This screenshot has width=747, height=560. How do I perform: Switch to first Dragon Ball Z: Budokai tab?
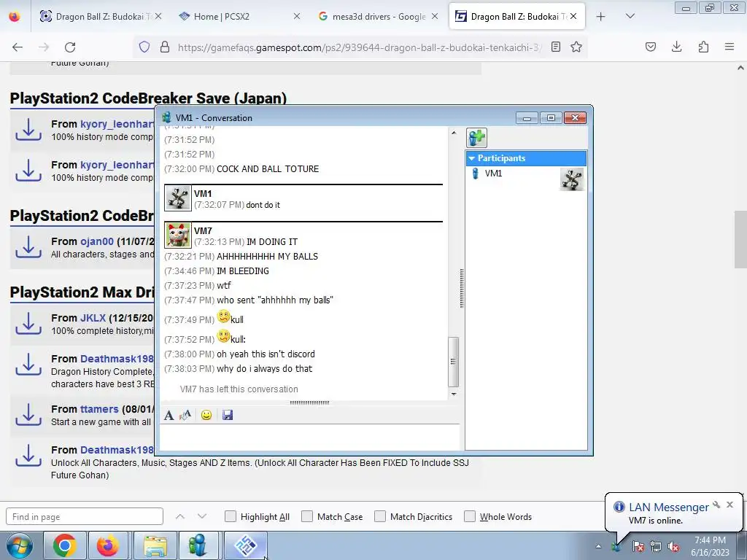point(100,16)
